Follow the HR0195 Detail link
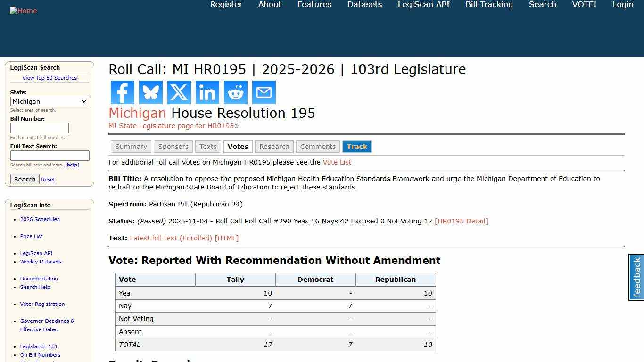Viewport: 644px width, 362px height. coord(461,221)
